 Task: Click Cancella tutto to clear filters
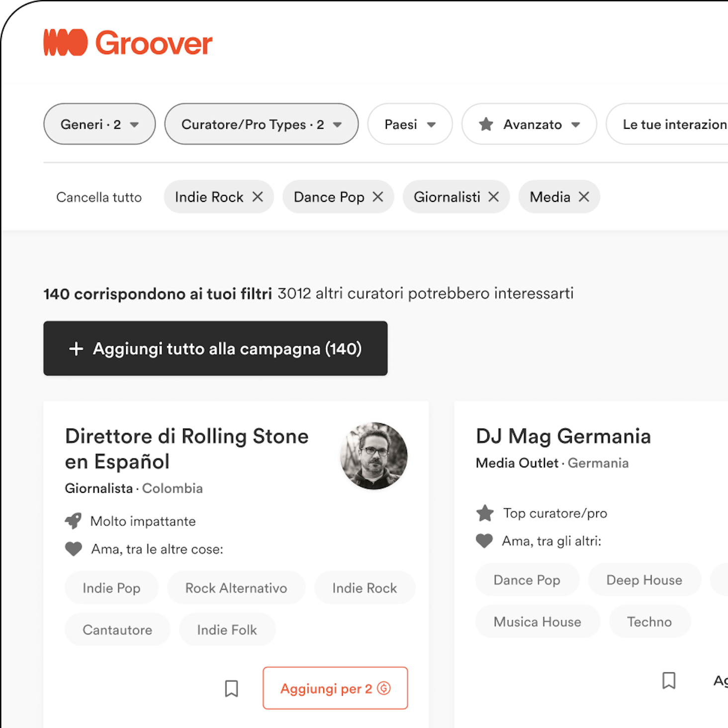[x=99, y=197]
